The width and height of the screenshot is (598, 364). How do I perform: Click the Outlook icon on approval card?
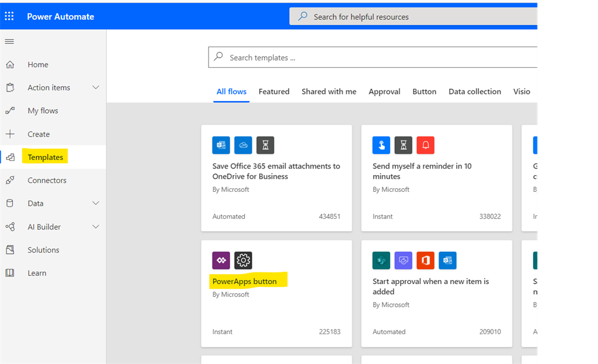(x=448, y=260)
